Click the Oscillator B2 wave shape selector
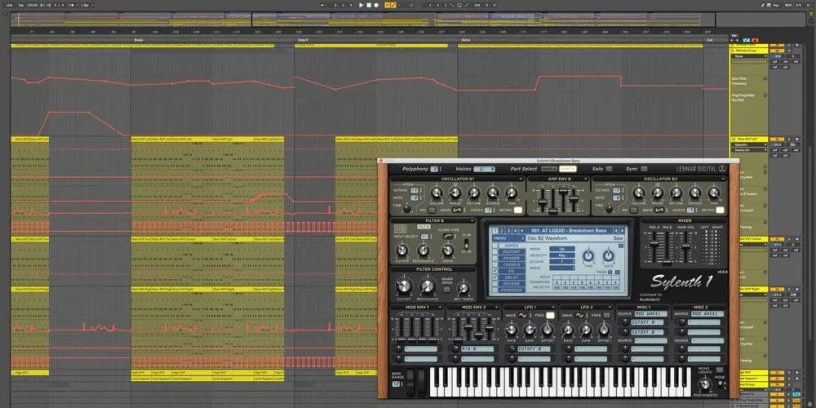 tap(660, 210)
